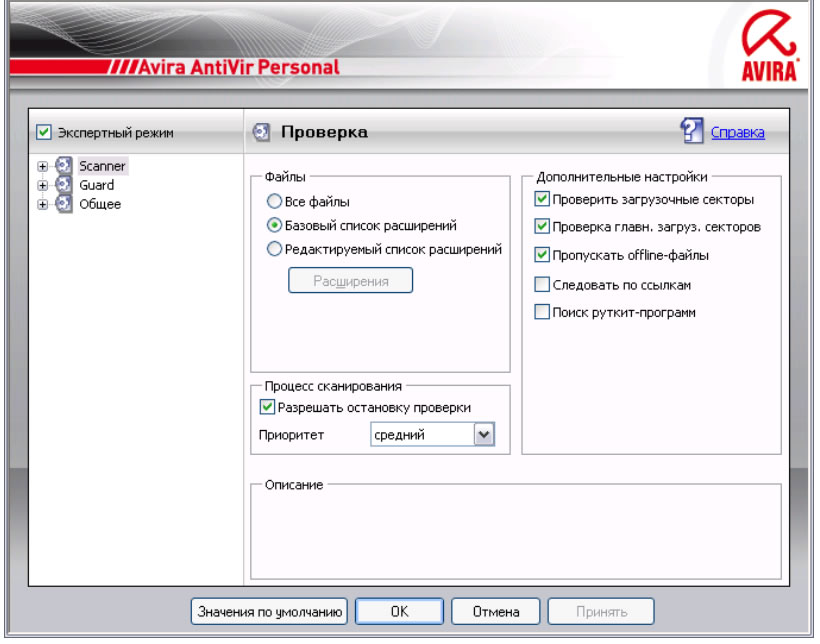The width and height of the screenshot is (820, 644).
Task: Select Базовый список расширений option
Action: (274, 225)
